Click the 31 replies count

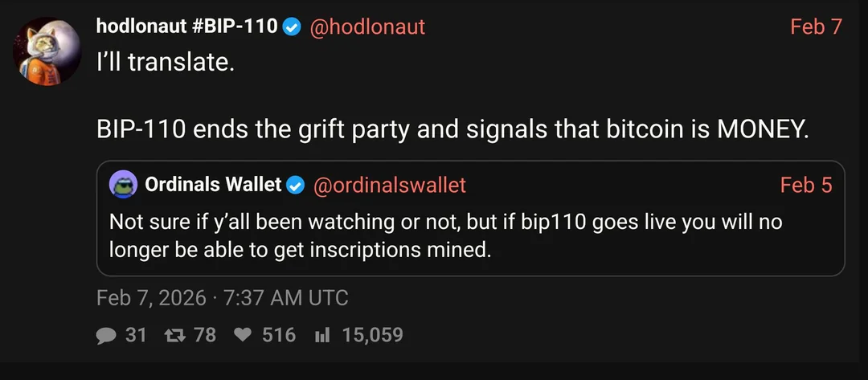click(x=136, y=335)
